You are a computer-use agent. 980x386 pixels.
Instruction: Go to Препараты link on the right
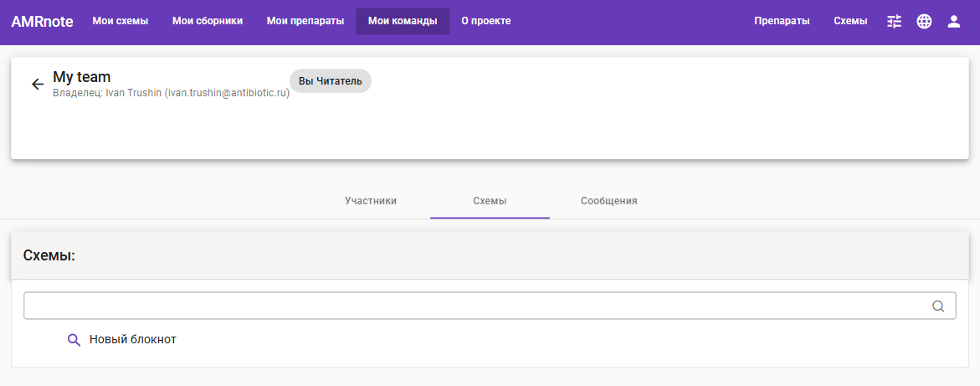pyautogui.click(x=782, y=21)
